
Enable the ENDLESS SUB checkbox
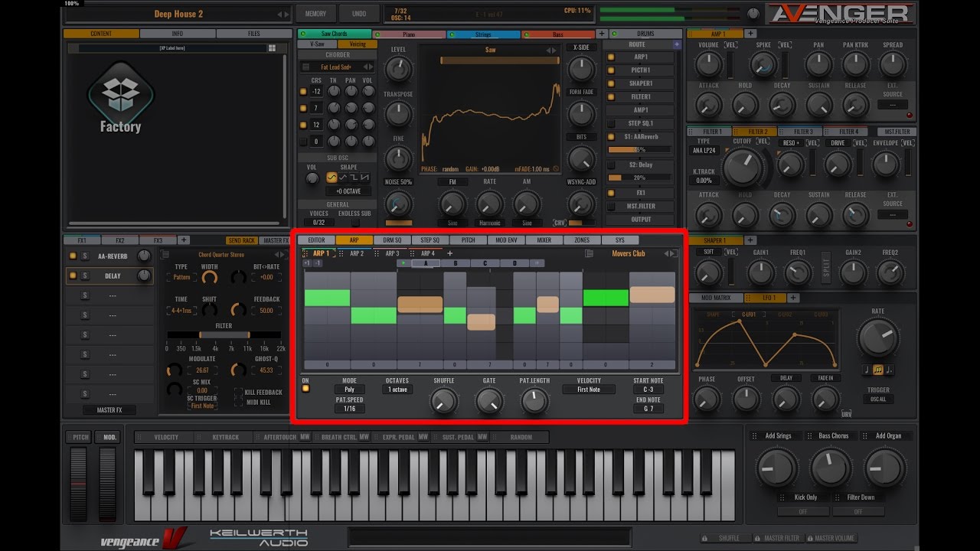point(354,223)
